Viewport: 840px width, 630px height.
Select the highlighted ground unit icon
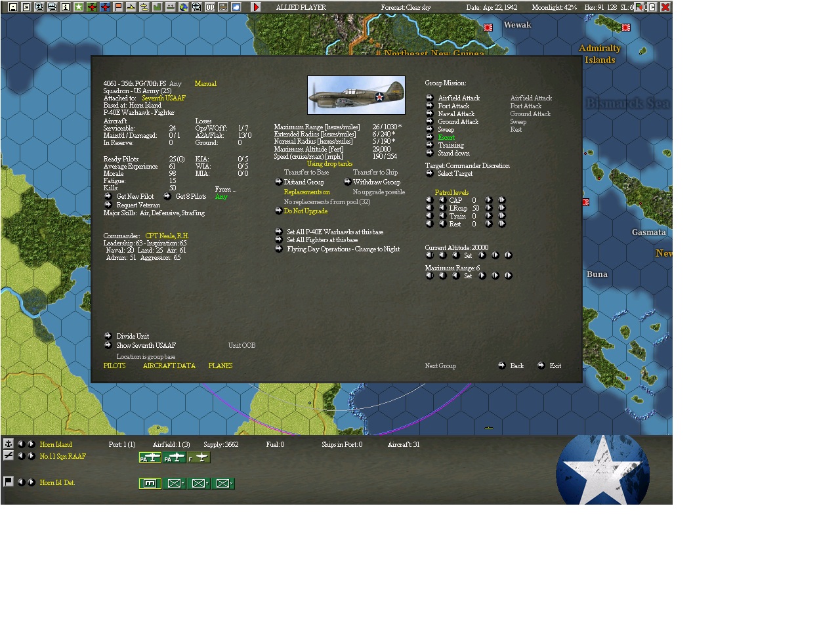150,484
